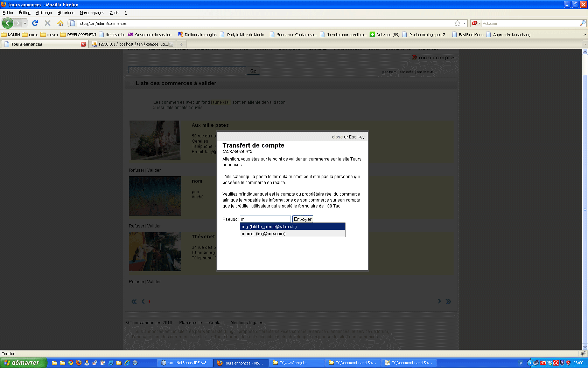Click the Thèvenet commerce thumbnail
Viewport: 588px width, 368px height.
coord(155,252)
